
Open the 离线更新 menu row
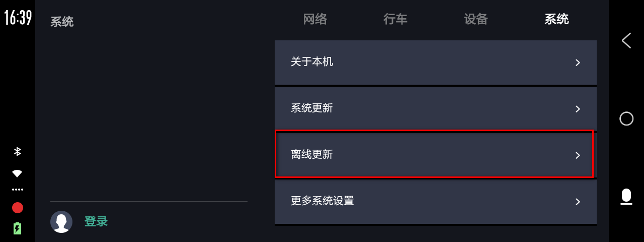435,154
